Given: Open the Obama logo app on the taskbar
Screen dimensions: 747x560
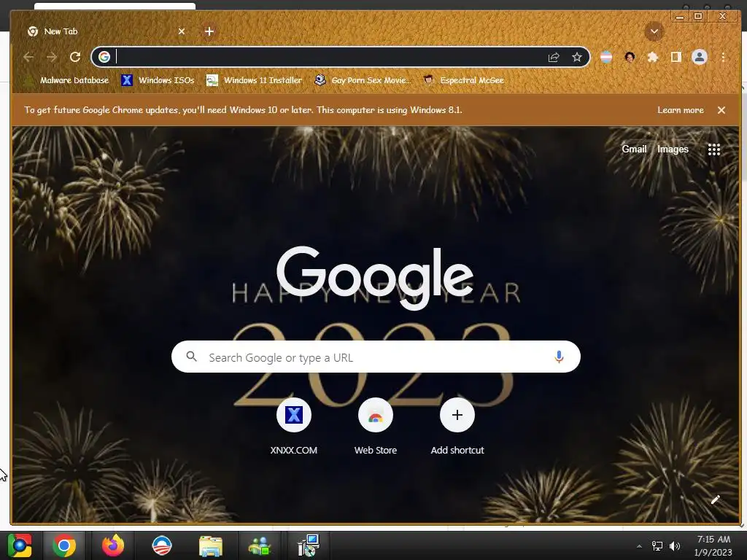Looking at the screenshot, I should tap(161, 545).
